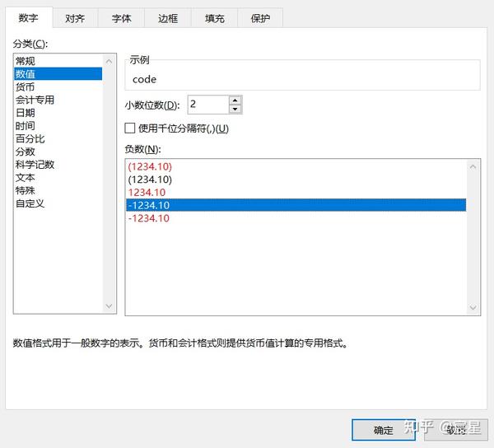This screenshot has width=494, height=448.
Task: Select red -1234.10 negative format
Action: [296, 218]
